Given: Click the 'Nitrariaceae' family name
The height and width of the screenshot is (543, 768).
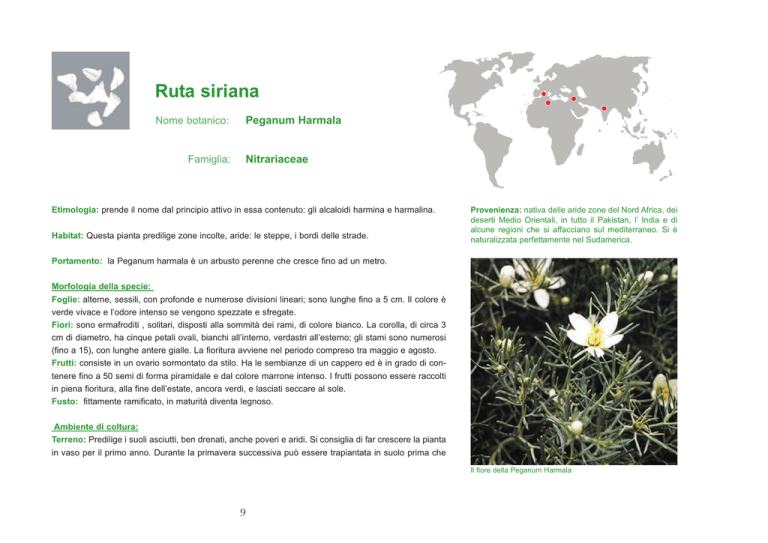Looking at the screenshot, I should (277, 159).
